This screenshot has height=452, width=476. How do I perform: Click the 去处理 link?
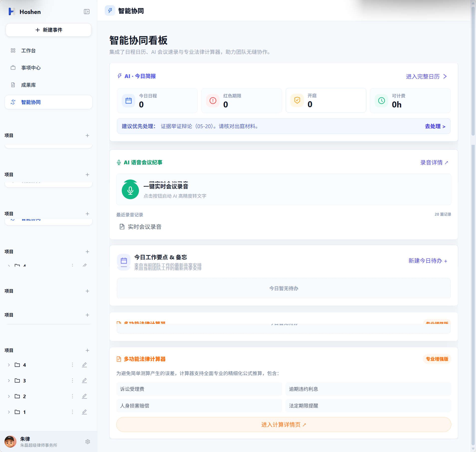(x=435, y=126)
